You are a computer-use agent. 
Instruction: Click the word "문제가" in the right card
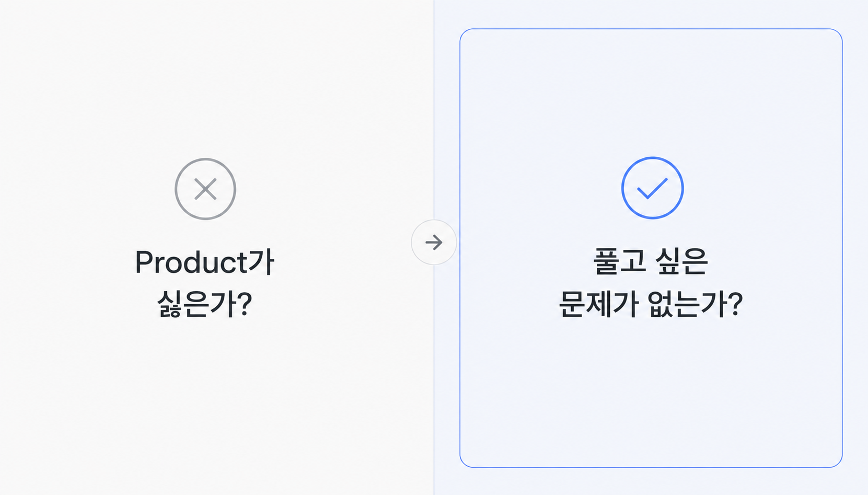pyautogui.click(x=597, y=304)
